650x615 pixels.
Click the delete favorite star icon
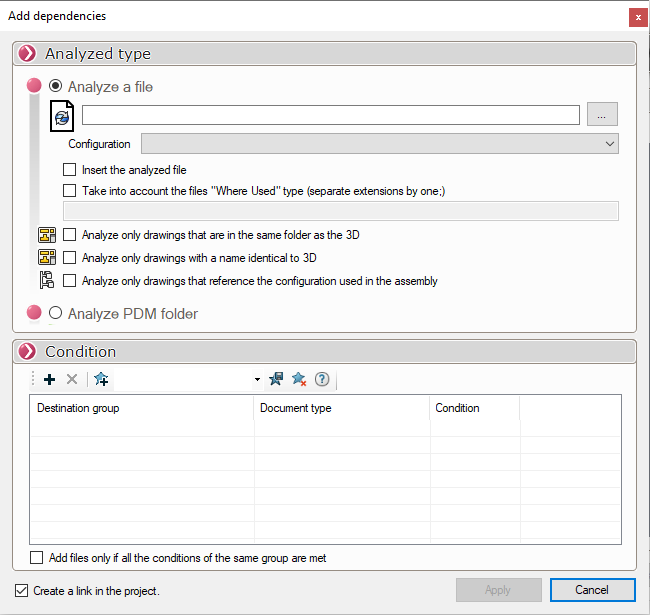(299, 380)
